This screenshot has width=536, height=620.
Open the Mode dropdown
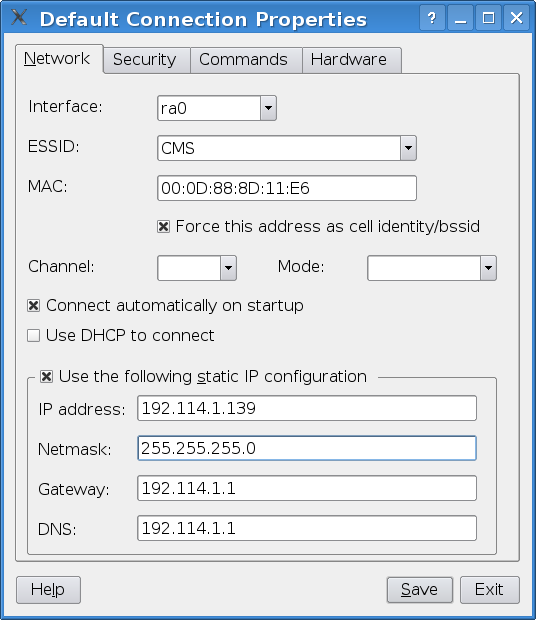click(x=488, y=268)
